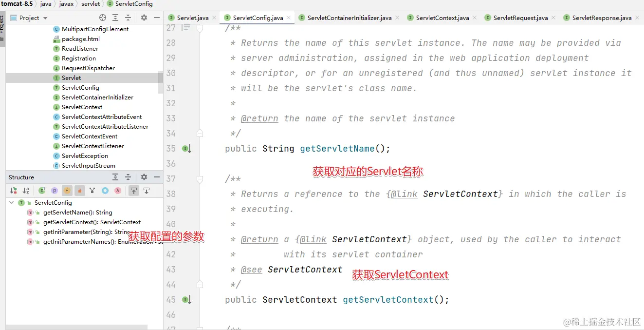Open Structure panel gear settings

(144, 177)
